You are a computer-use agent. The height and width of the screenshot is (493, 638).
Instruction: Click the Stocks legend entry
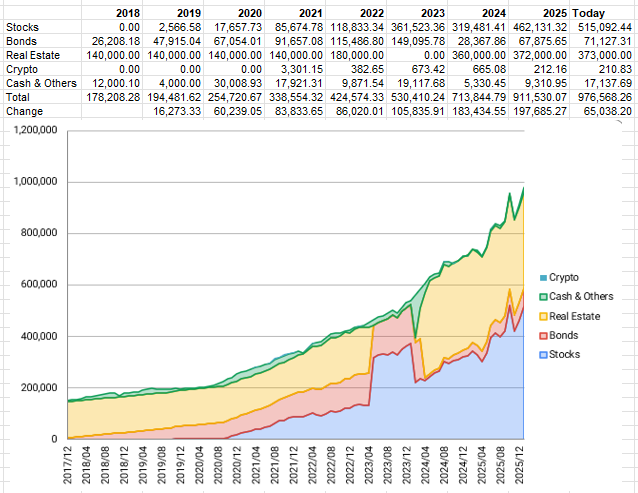point(565,354)
